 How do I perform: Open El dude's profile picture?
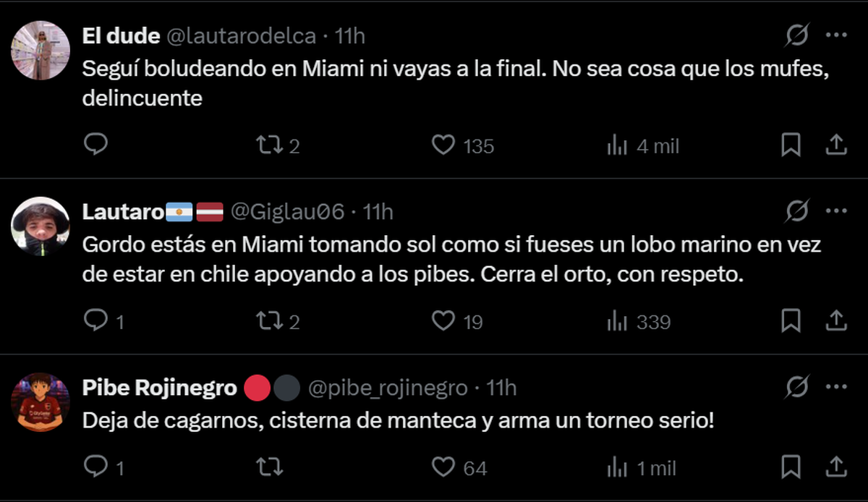[x=41, y=50]
